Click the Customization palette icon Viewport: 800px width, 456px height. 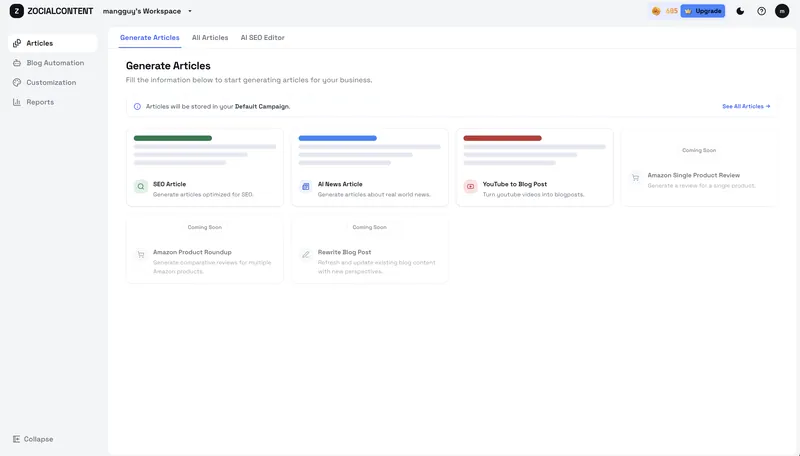(x=17, y=82)
